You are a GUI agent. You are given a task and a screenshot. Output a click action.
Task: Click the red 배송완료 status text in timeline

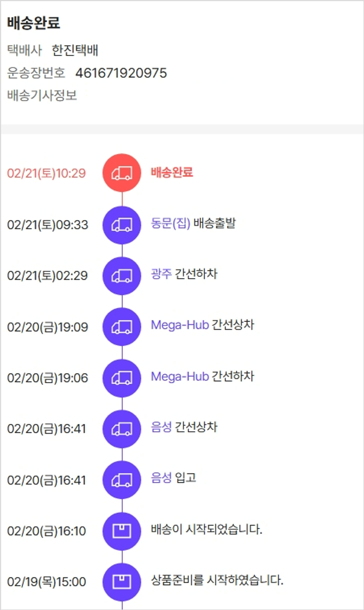(172, 172)
